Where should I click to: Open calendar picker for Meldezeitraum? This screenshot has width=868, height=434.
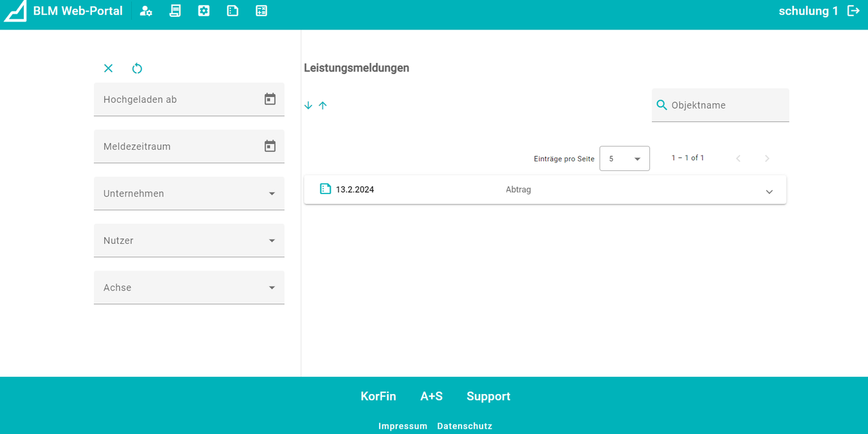click(270, 146)
